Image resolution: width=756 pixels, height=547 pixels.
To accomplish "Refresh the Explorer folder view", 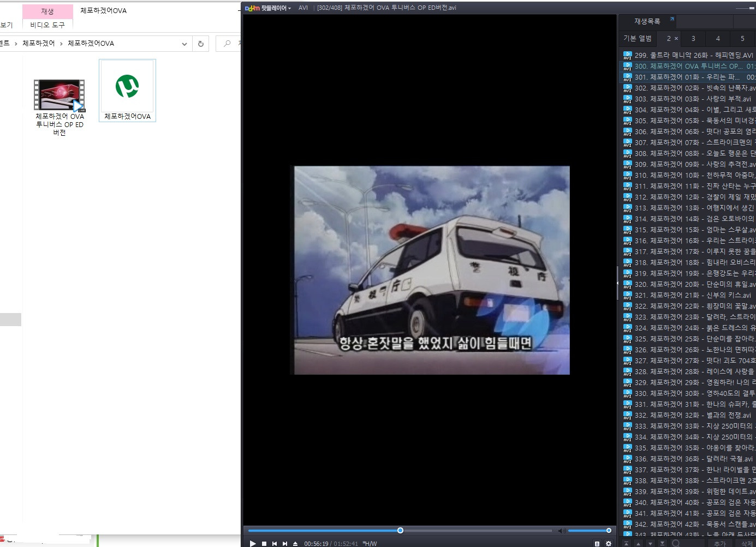I will [x=201, y=44].
